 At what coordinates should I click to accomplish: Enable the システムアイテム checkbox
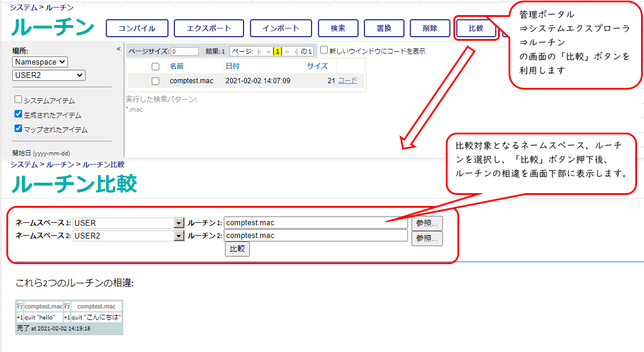point(19,99)
